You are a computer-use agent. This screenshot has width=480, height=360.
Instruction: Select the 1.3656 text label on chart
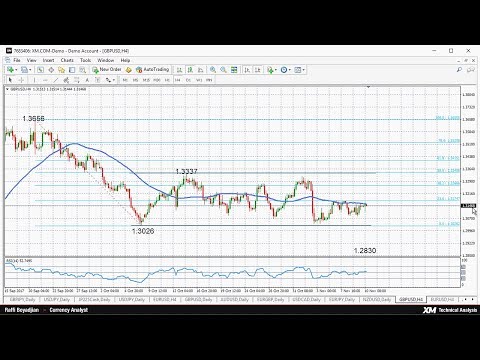coord(33,118)
